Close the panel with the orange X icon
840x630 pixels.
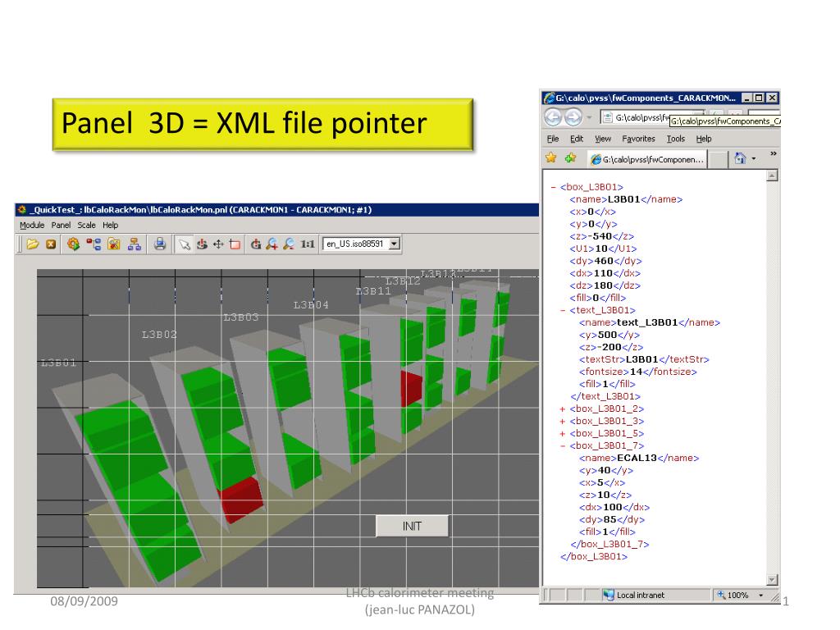click(51, 244)
